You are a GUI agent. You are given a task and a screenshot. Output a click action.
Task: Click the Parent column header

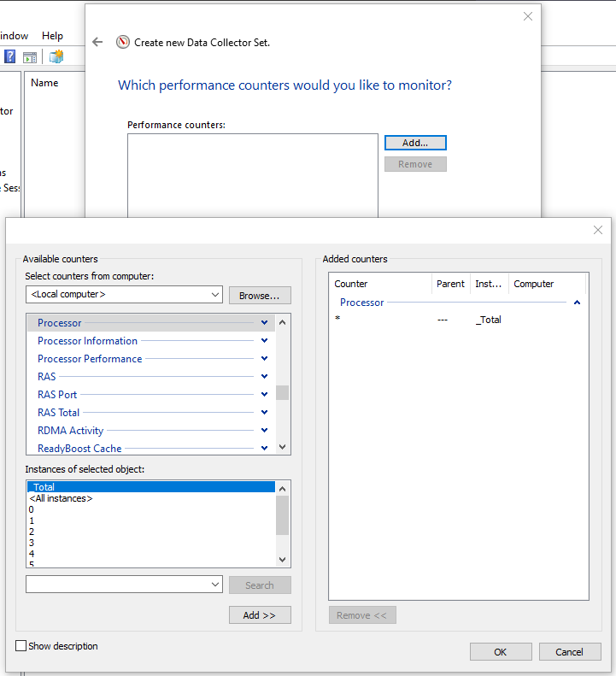point(450,284)
